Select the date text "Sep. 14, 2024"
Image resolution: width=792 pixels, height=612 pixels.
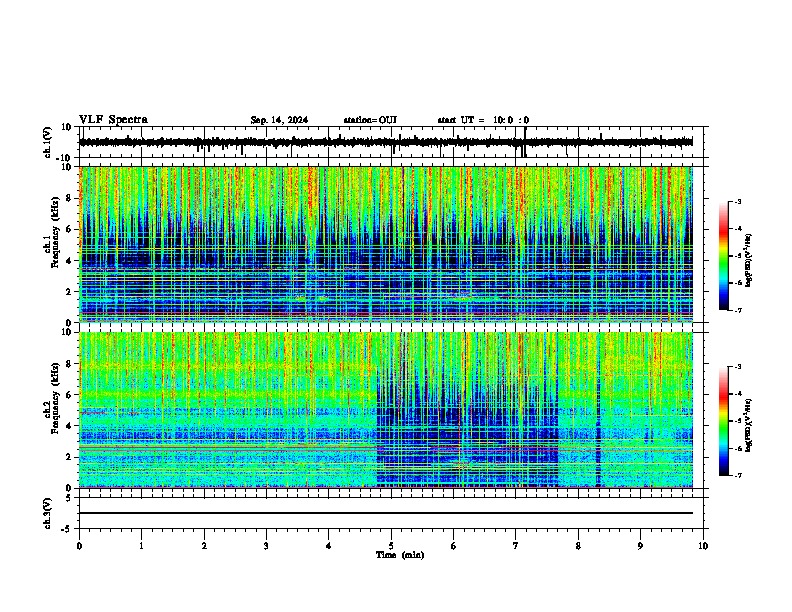[x=279, y=120]
